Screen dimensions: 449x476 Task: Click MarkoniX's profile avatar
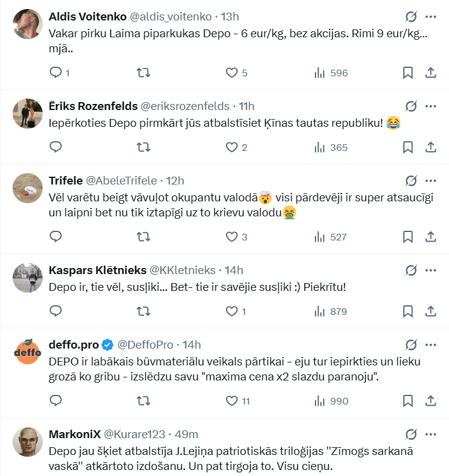click(x=27, y=441)
